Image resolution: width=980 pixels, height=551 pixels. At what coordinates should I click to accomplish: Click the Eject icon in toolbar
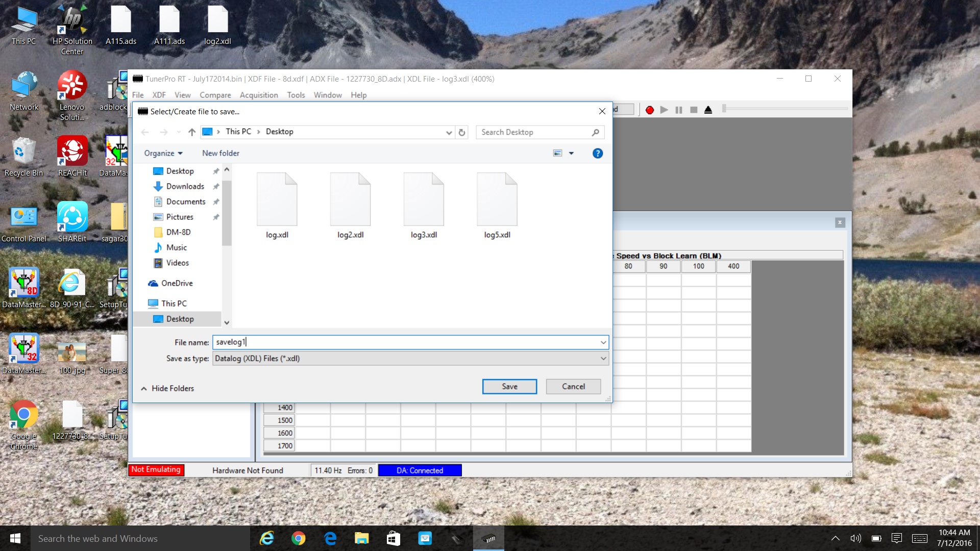click(708, 110)
